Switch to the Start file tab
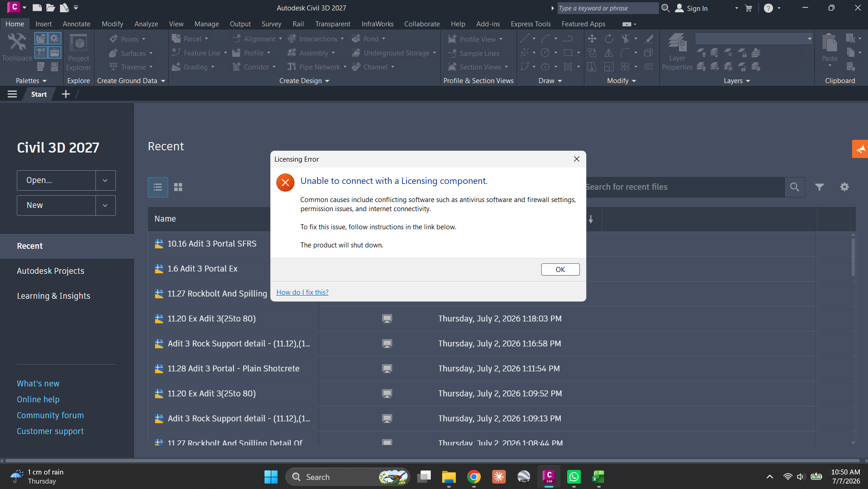The image size is (868, 489). pyautogui.click(x=39, y=94)
